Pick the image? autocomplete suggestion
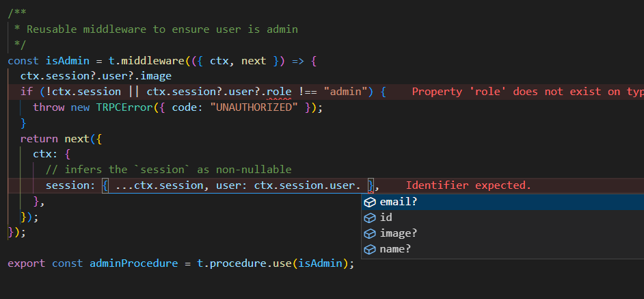 [398, 233]
